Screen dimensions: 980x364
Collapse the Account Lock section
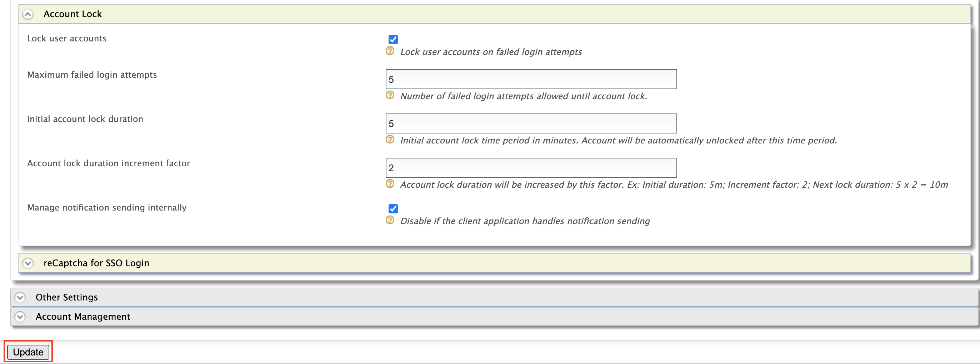point(28,14)
